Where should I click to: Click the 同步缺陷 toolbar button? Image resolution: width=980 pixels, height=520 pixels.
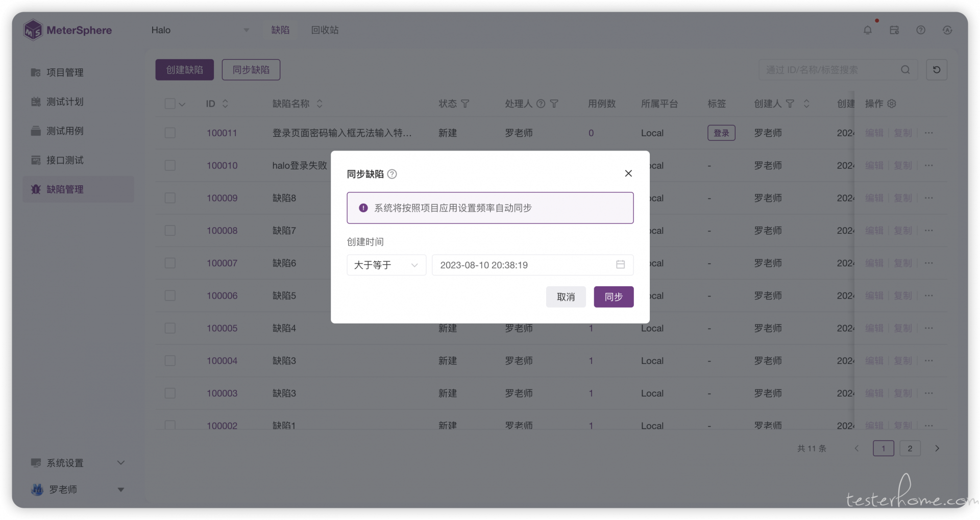pos(251,70)
